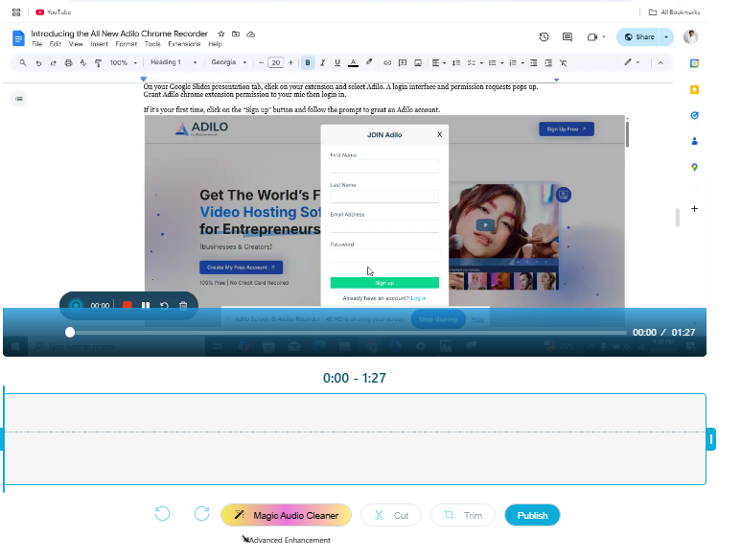Open version history clock icon

[x=544, y=37]
